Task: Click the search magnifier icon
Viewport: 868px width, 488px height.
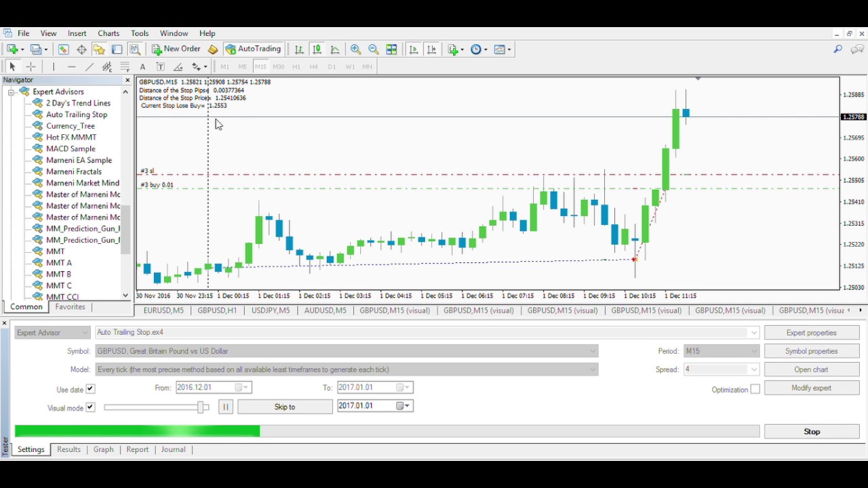Action: (838, 49)
